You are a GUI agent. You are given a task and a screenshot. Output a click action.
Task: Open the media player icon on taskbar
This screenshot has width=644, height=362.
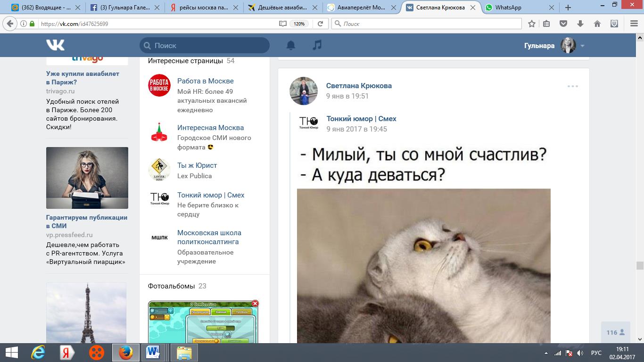[96, 353]
